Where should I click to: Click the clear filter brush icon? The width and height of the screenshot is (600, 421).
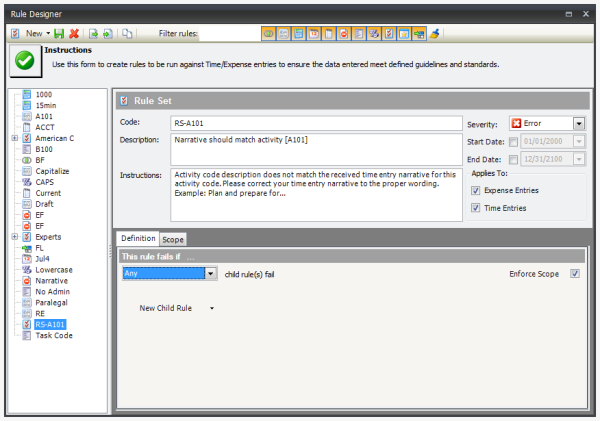coord(435,33)
